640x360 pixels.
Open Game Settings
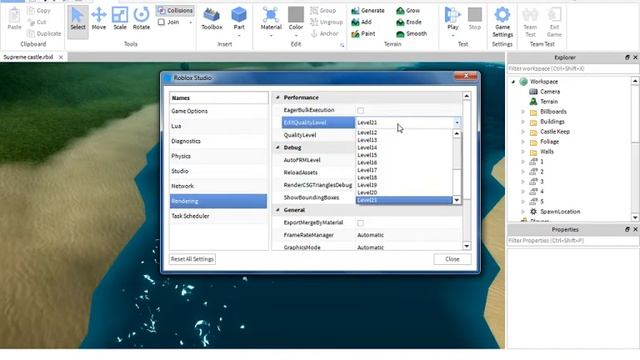502,22
